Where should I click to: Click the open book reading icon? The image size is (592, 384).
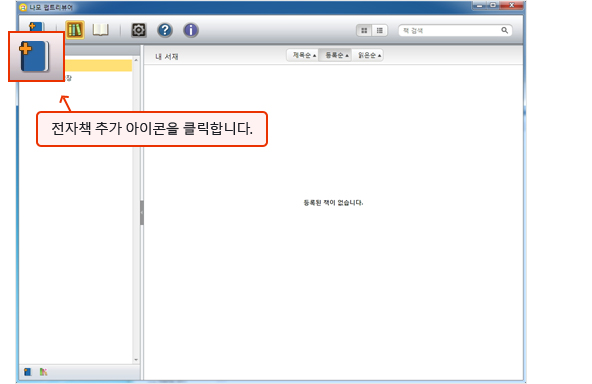point(100,30)
